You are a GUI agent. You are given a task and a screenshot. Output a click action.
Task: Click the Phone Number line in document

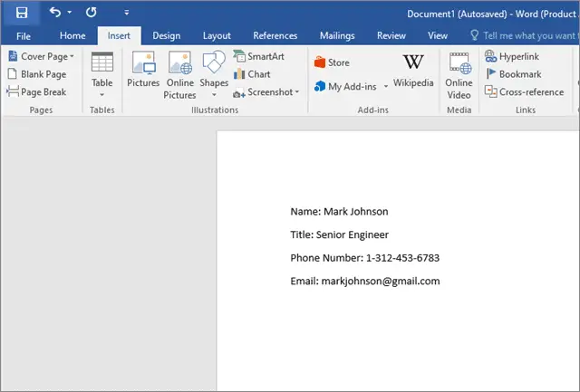[364, 257]
